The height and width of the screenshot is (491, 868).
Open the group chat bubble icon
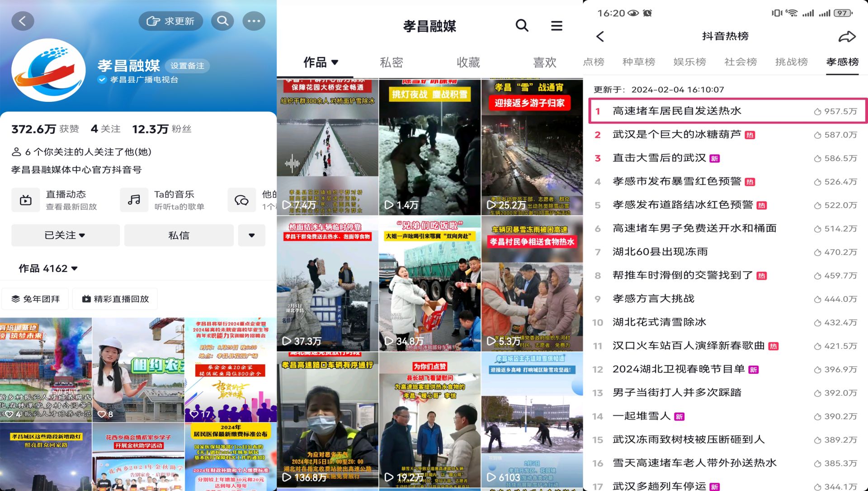tap(242, 200)
